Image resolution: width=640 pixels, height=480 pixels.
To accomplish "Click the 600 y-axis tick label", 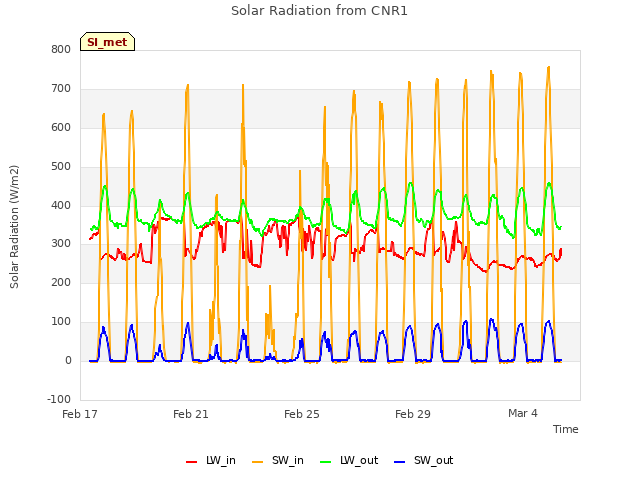I will point(61,127).
